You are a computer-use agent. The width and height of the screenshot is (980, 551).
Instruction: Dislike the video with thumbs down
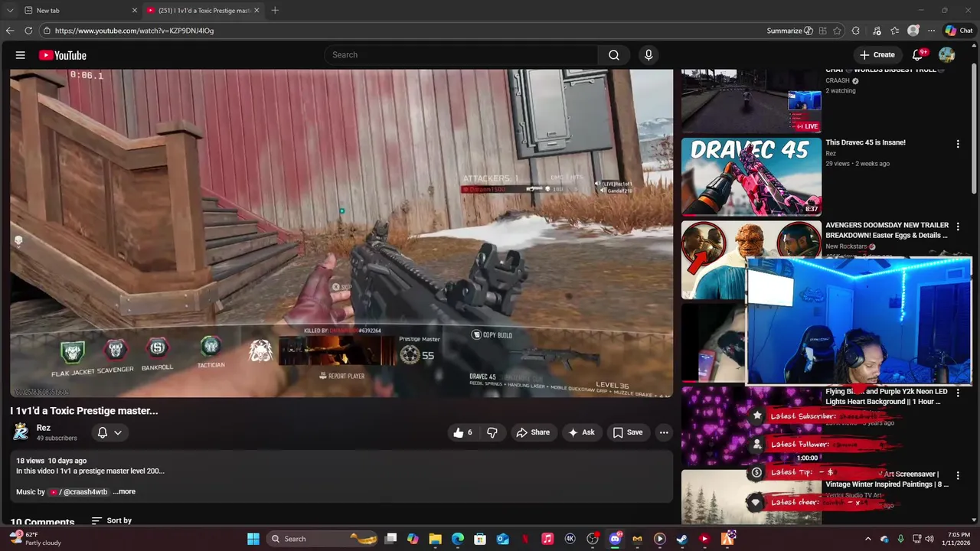[x=492, y=432]
